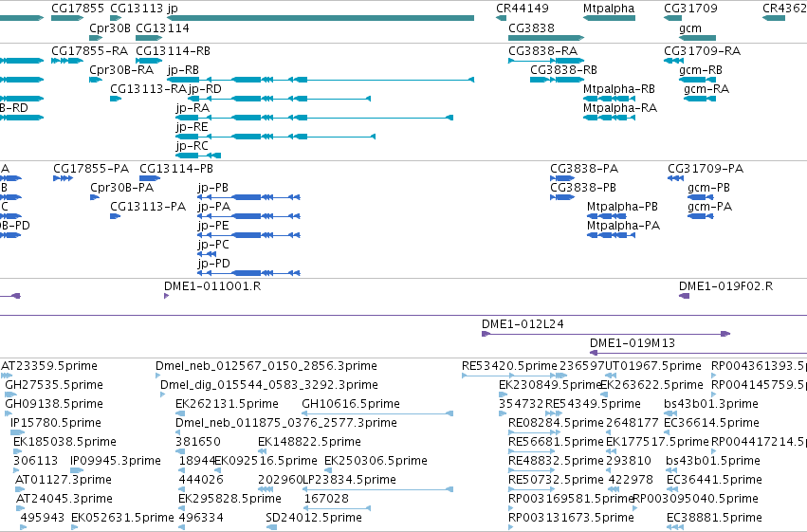Open the gcm-PA protein feature
The width and height of the screenshot is (807, 532).
701,216
